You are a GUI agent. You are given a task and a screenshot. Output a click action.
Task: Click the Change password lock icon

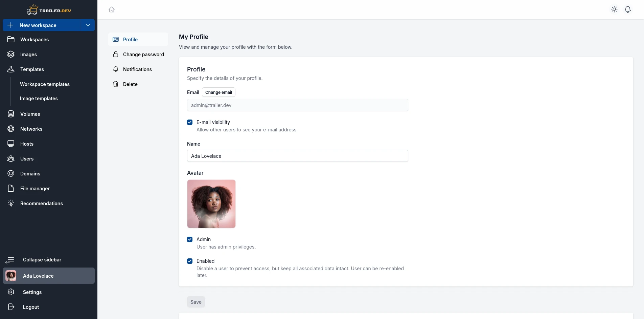(x=116, y=54)
